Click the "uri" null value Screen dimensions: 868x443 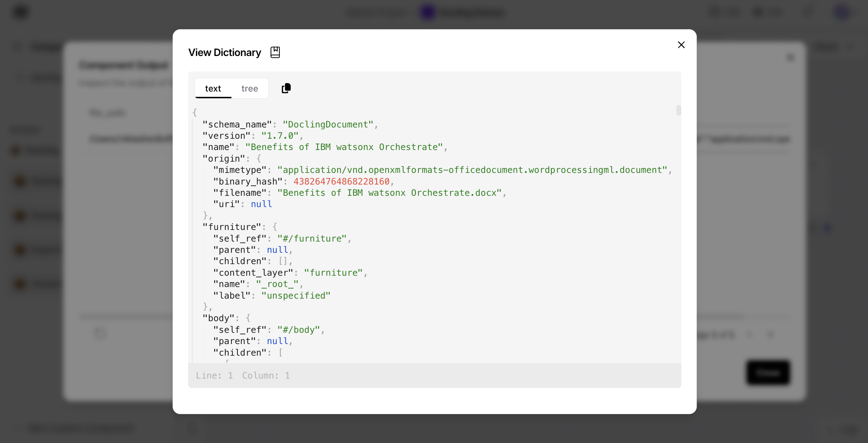261,204
